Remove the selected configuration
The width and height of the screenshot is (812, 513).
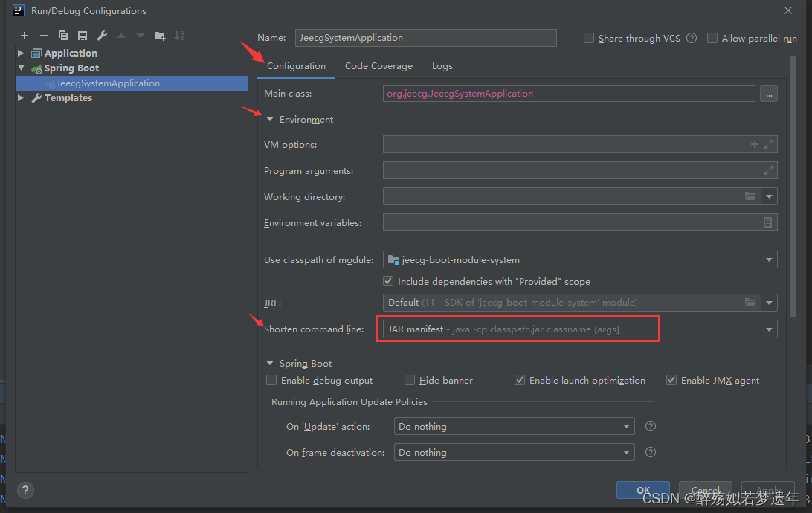pyautogui.click(x=44, y=35)
